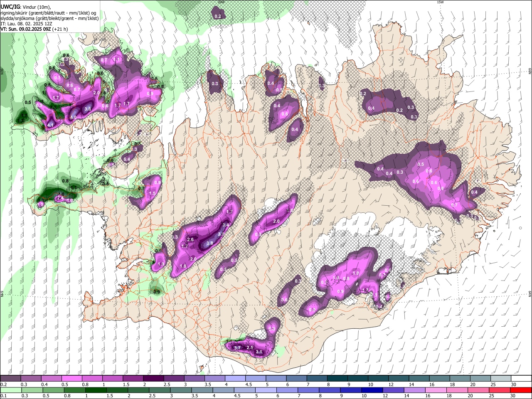Click the 'slydda/snjókoma' legend description line
The width and height of the screenshot is (532, 399).
pos(49,18)
